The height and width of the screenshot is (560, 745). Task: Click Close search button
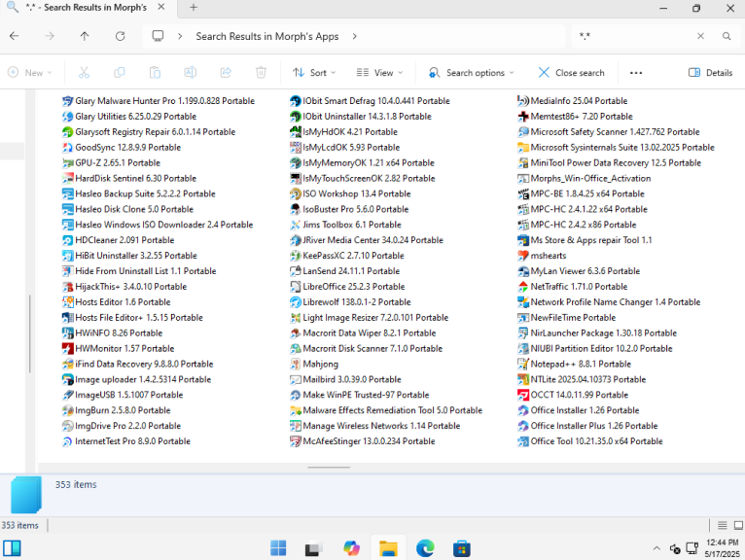pos(571,73)
